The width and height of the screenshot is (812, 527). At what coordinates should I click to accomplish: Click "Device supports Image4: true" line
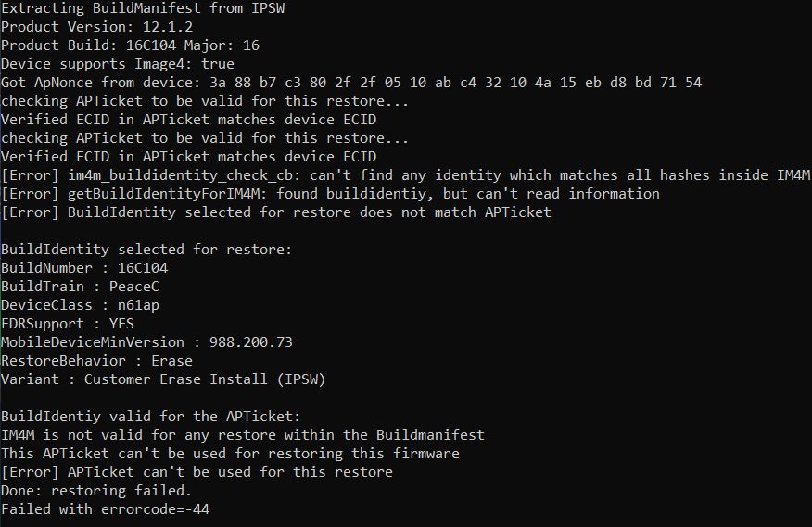(118, 64)
